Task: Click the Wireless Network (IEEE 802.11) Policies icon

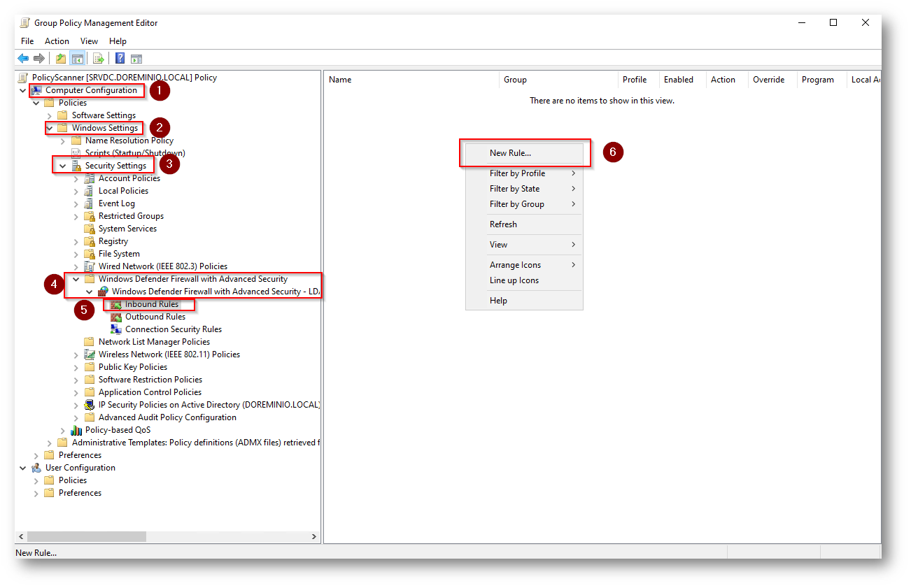Action: click(90, 354)
